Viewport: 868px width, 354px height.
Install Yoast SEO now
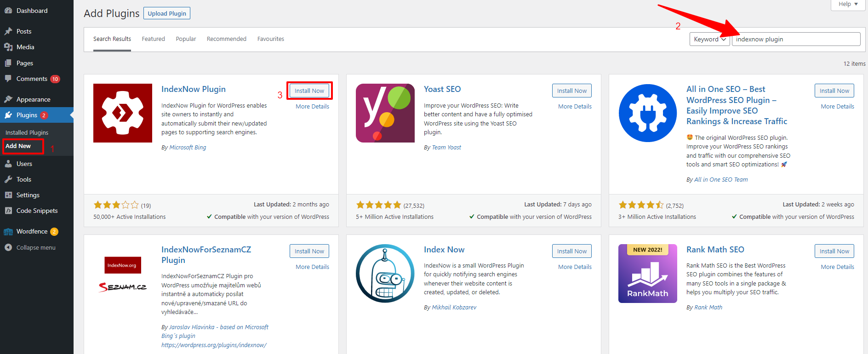[572, 91]
